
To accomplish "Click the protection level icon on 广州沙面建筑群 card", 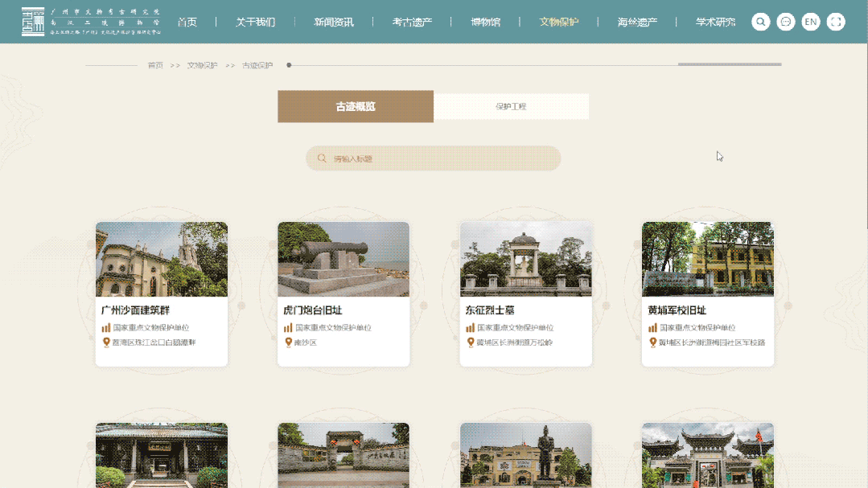I will click(x=105, y=327).
